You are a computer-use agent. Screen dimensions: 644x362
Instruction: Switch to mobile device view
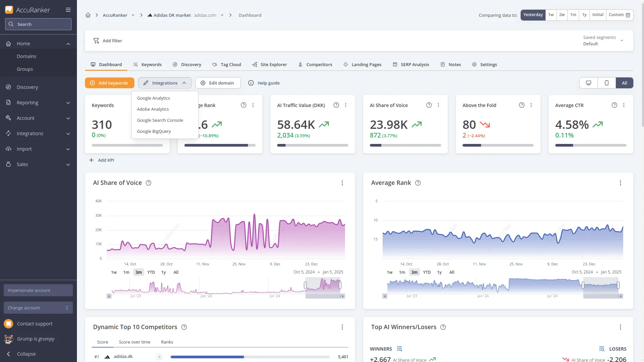607,83
